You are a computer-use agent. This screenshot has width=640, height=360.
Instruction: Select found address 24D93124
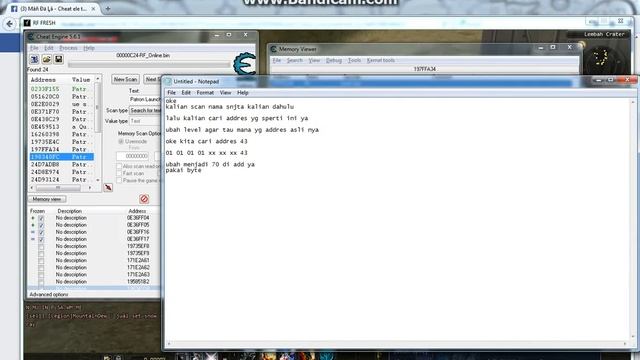(x=61, y=180)
